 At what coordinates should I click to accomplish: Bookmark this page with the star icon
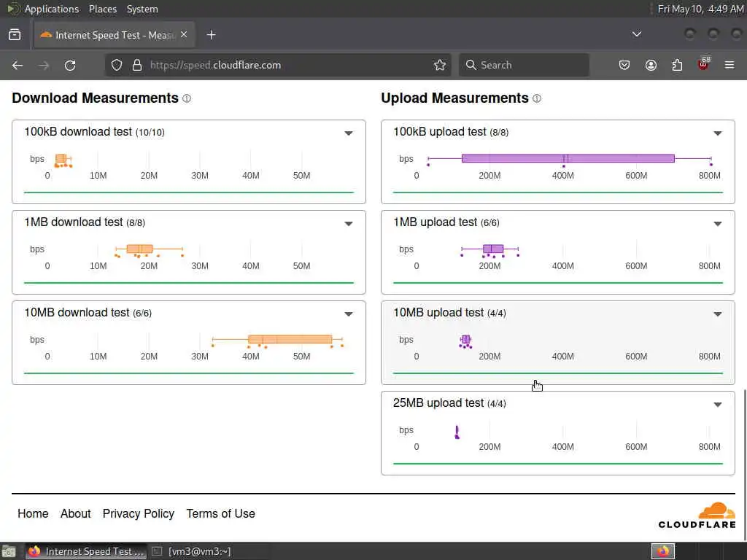pos(440,65)
